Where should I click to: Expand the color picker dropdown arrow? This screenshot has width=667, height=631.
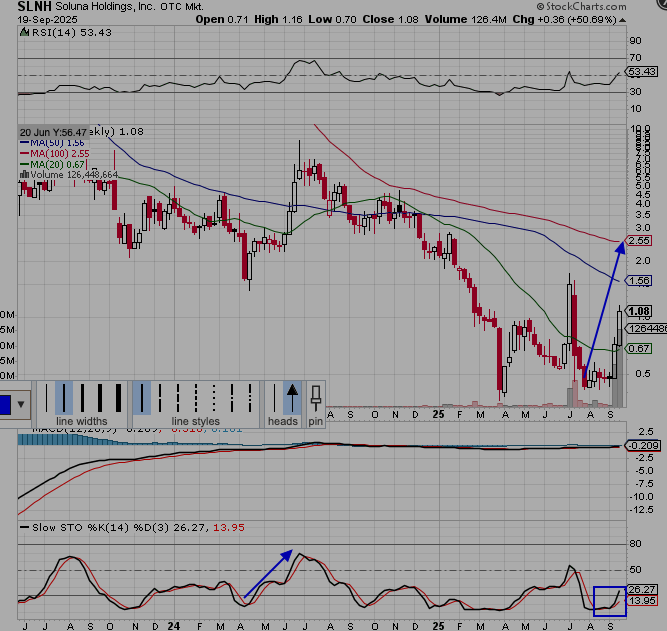[21, 404]
